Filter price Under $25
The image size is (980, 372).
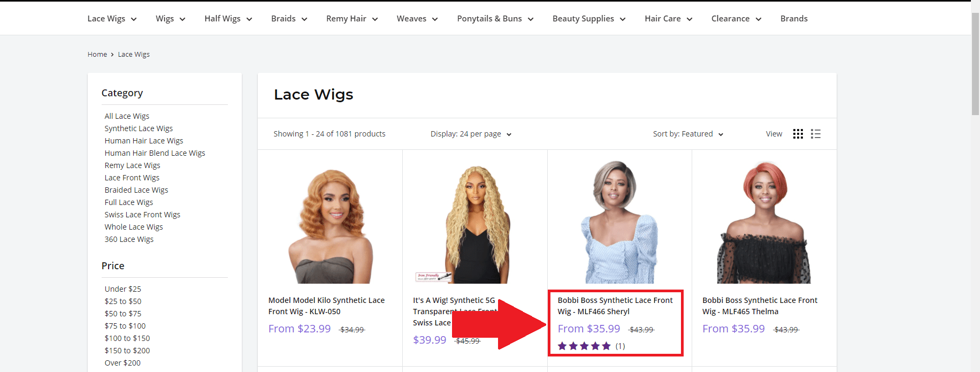[x=123, y=289]
